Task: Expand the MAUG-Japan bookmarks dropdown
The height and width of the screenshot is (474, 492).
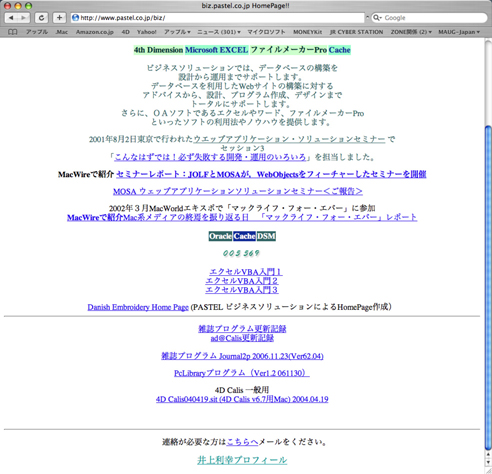Action: pyautogui.click(x=459, y=32)
